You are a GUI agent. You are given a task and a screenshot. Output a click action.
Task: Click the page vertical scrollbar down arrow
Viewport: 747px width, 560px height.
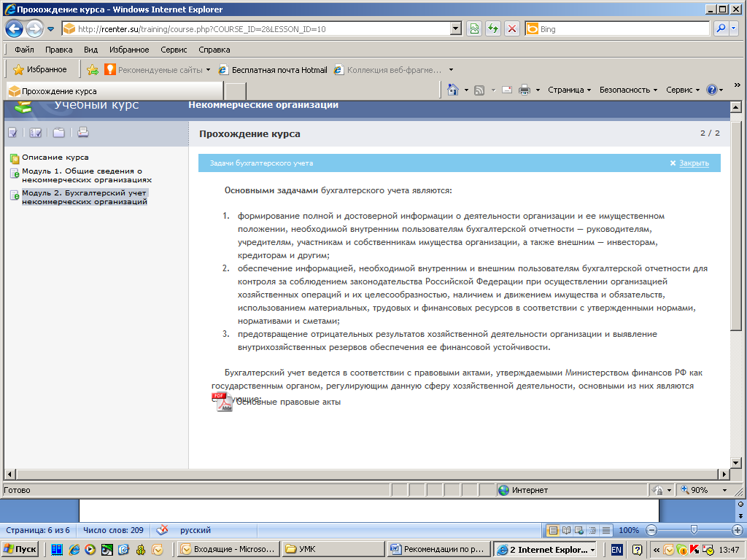coord(735,462)
